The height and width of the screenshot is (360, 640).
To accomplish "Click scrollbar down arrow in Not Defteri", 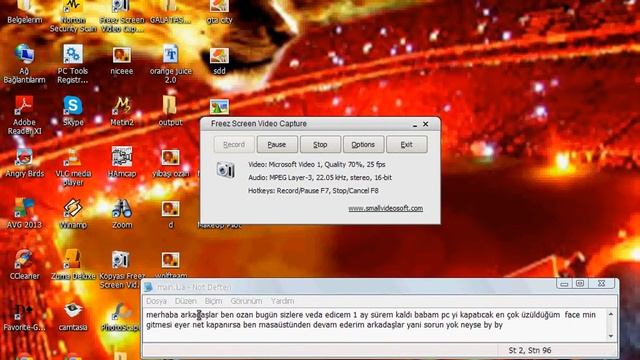I will pyautogui.click(x=611, y=336).
